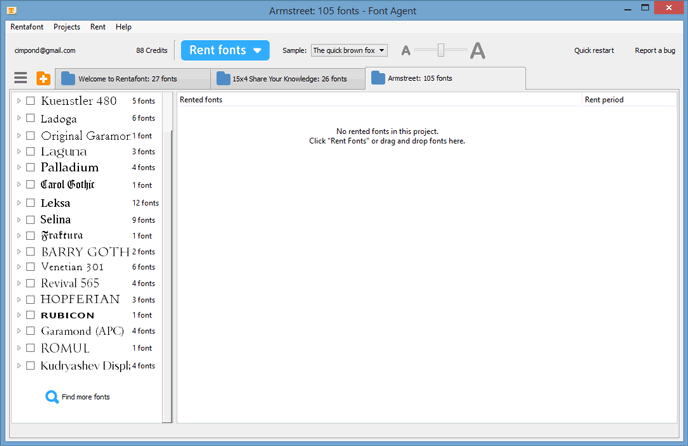The height and width of the screenshot is (446, 688).
Task: Open the Rentafont menu
Action: [27, 27]
